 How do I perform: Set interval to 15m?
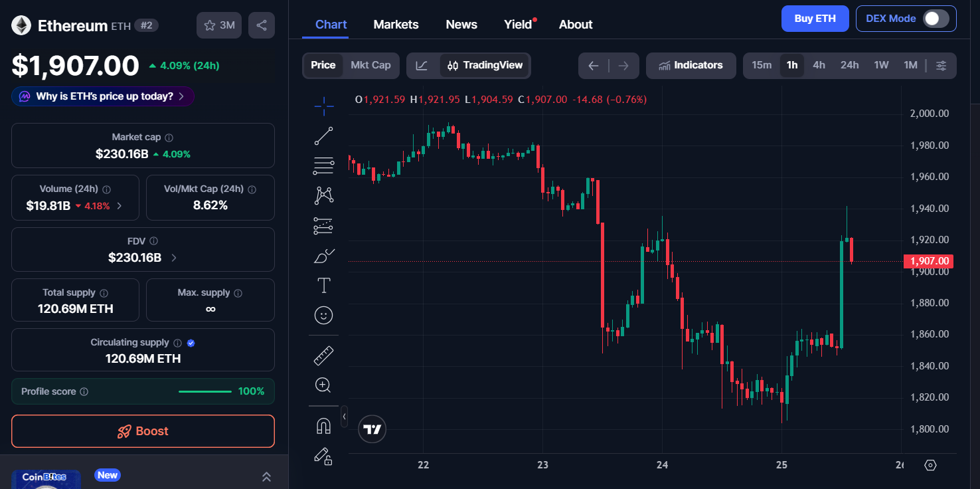point(762,65)
